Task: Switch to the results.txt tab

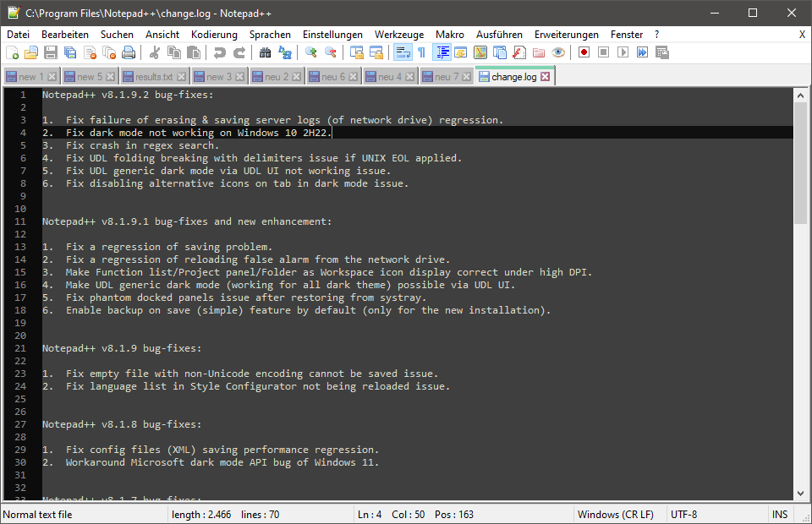Action: 154,77
